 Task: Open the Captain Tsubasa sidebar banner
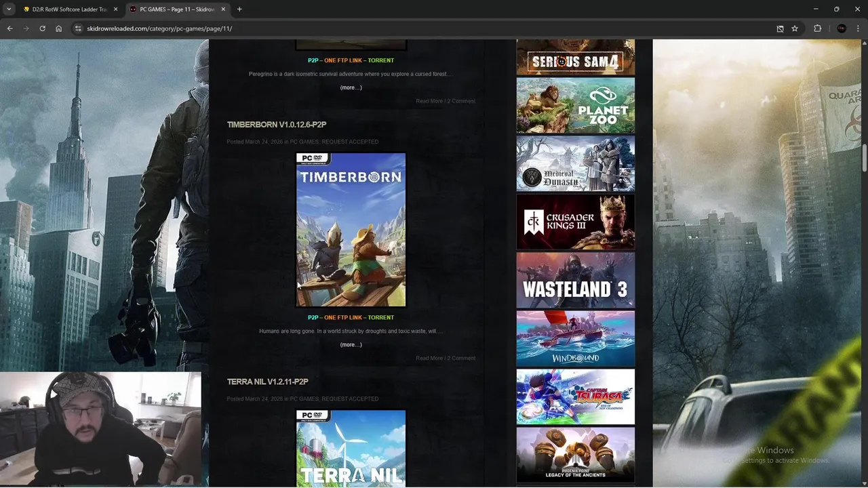pyautogui.click(x=576, y=396)
